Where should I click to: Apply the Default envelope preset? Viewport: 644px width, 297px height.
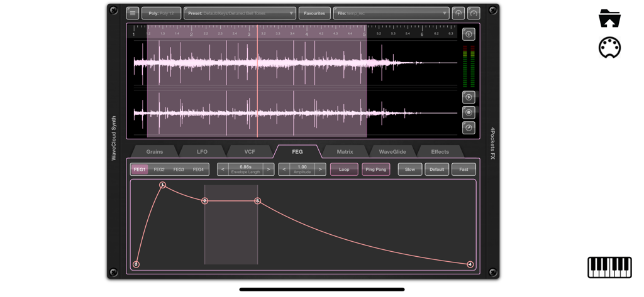(x=437, y=169)
